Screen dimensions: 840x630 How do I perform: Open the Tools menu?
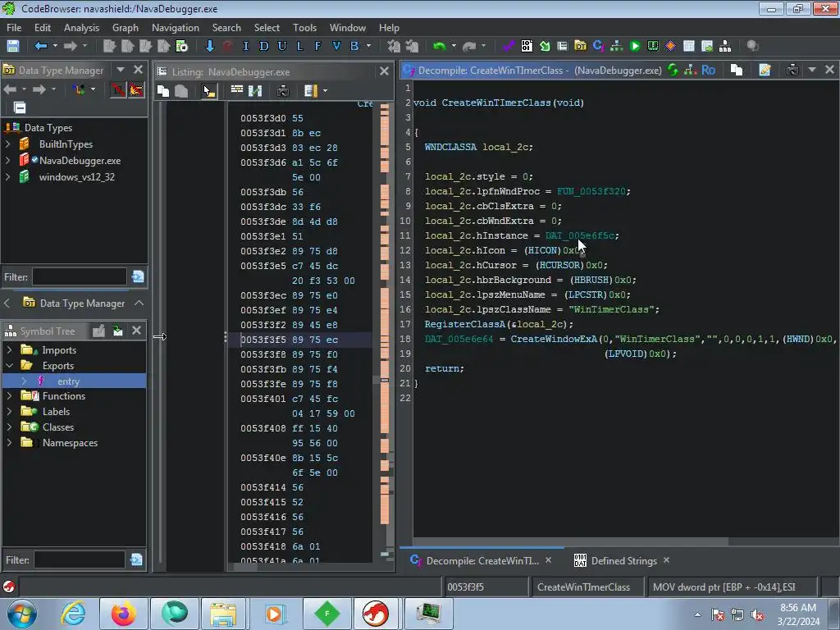pyautogui.click(x=304, y=28)
